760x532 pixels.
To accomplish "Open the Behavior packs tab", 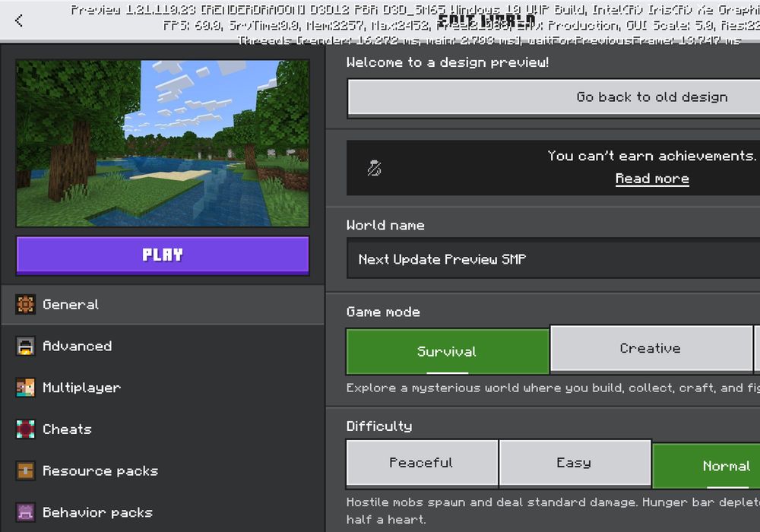I will point(163,512).
